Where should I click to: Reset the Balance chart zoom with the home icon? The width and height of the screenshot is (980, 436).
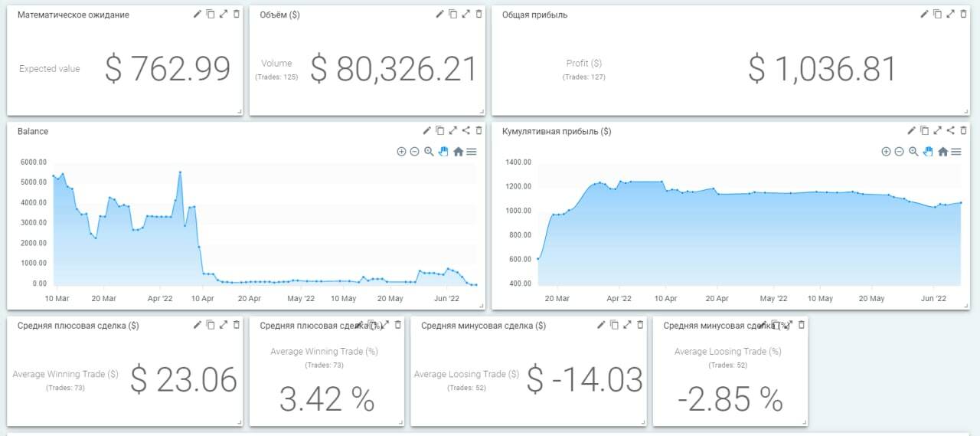(458, 152)
